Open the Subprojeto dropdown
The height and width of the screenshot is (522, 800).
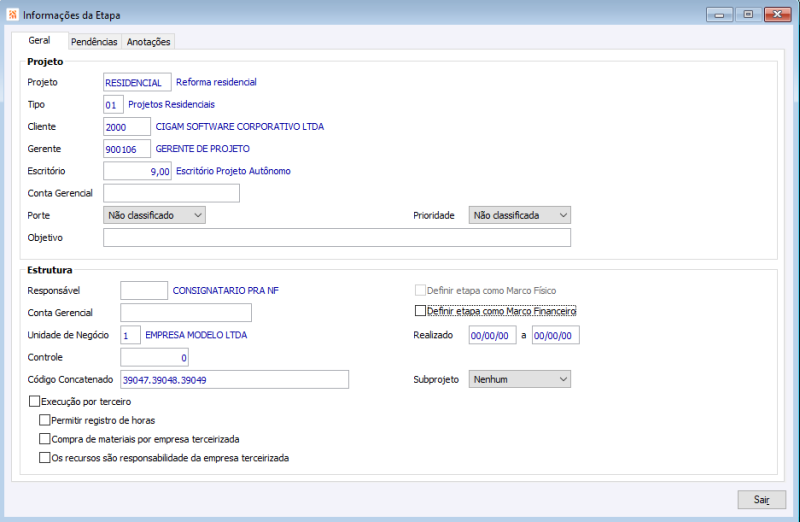[520, 379]
